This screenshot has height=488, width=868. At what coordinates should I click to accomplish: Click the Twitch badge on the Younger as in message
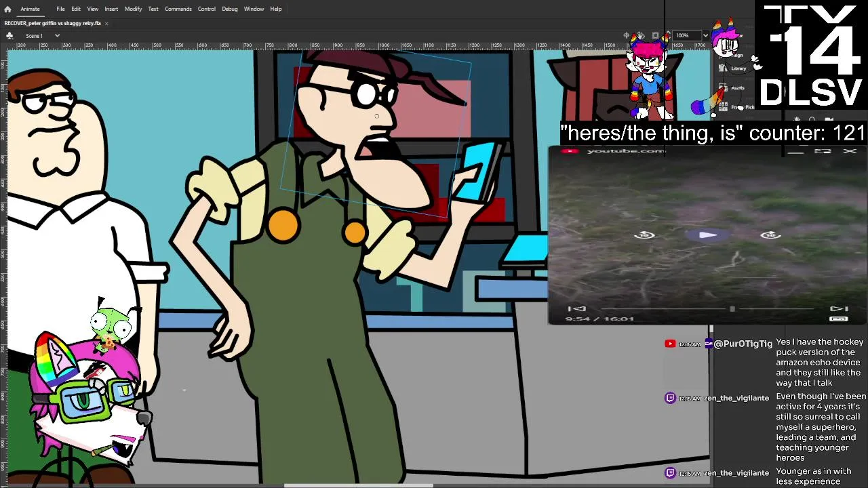tap(670, 472)
